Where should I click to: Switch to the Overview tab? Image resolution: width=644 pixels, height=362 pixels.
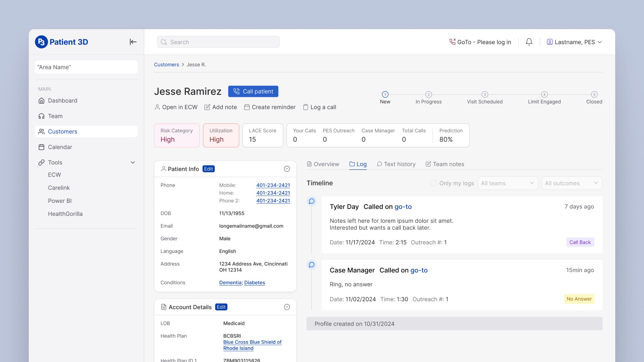tap(323, 164)
